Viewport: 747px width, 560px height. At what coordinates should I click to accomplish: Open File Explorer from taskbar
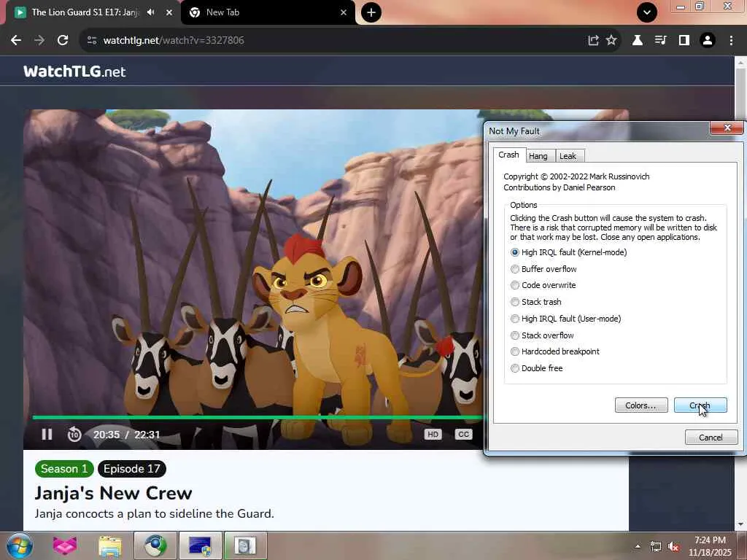pos(110,545)
